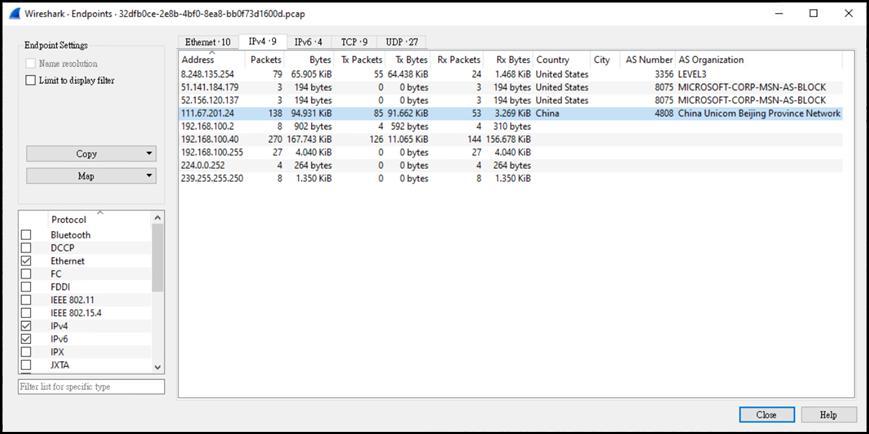Click the protocol list scroll up arrow
869x434 pixels.
pos(157,218)
